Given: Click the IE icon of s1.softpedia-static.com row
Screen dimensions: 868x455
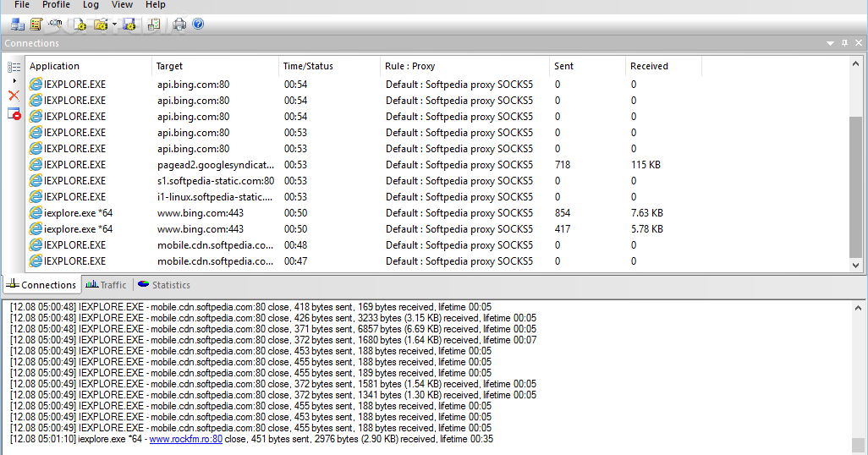Looking at the screenshot, I should 36,181.
